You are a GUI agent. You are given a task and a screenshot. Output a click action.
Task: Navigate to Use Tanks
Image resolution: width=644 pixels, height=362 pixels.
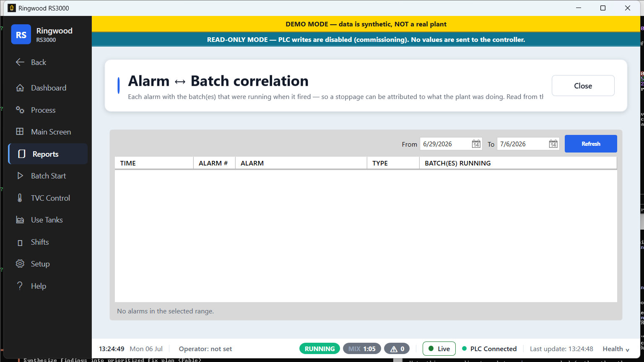click(48, 220)
